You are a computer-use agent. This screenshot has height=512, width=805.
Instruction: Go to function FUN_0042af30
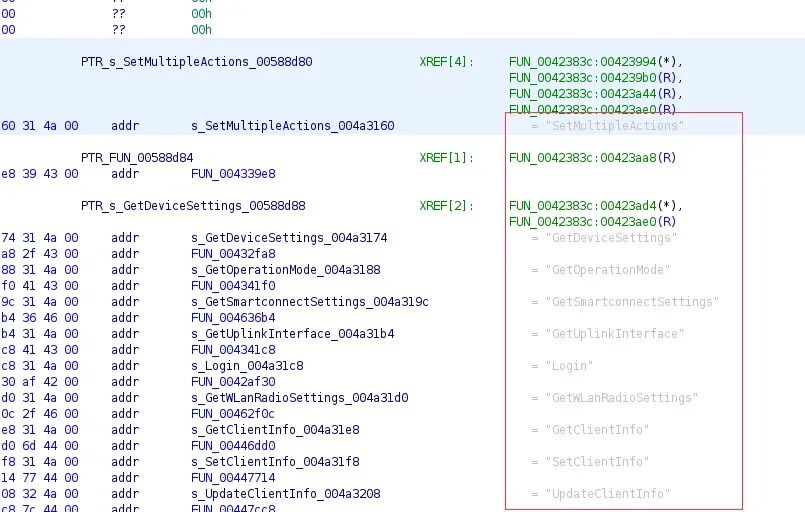click(233, 382)
